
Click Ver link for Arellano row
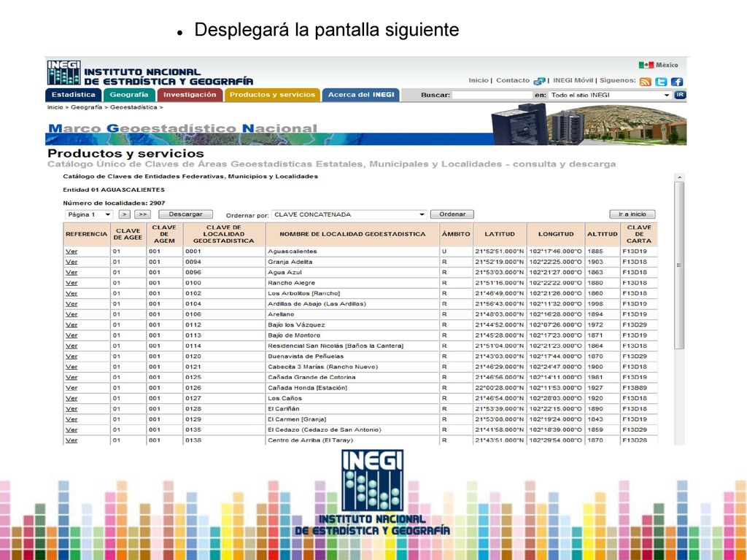pos(71,314)
